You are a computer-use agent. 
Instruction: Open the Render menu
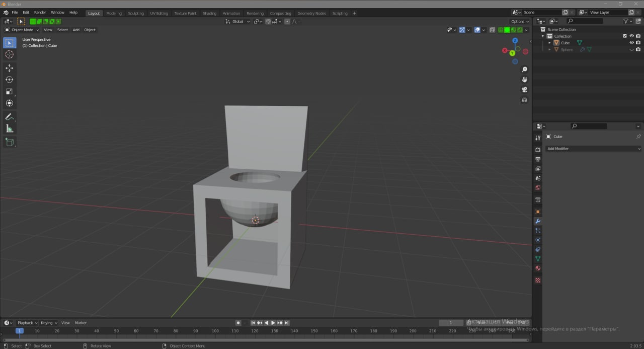(40, 12)
